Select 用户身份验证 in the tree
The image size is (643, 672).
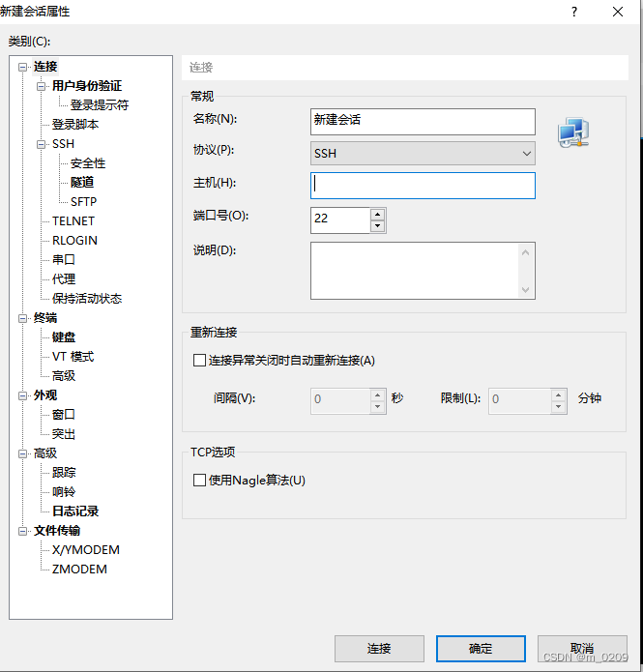[x=87, y=86]
